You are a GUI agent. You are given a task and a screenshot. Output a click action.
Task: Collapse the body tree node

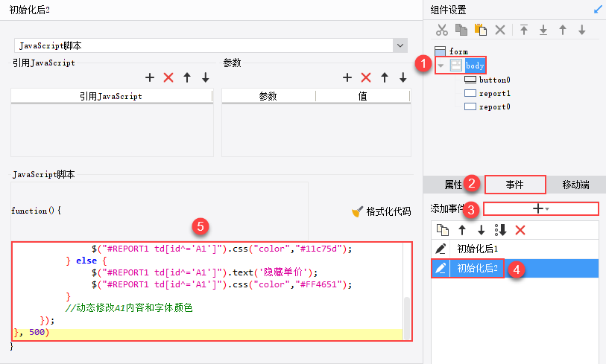pos(441,66)
